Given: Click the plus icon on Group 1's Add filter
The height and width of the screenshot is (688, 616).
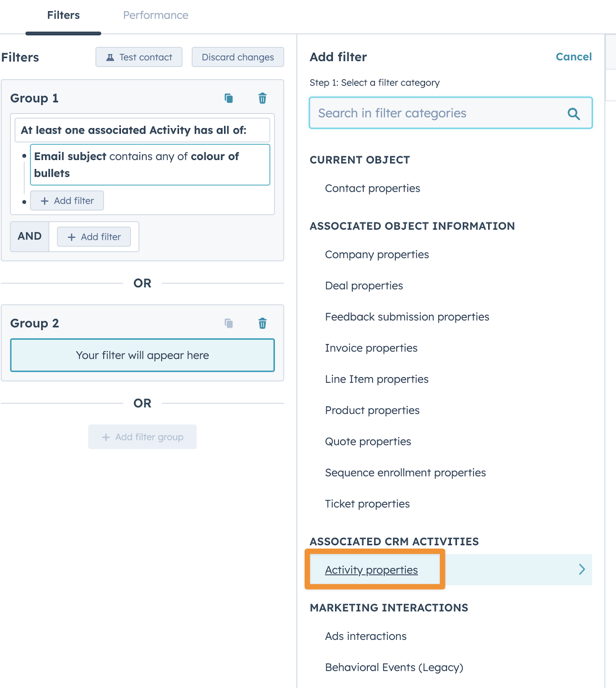Looking at the screenshot, I should 45,200.
